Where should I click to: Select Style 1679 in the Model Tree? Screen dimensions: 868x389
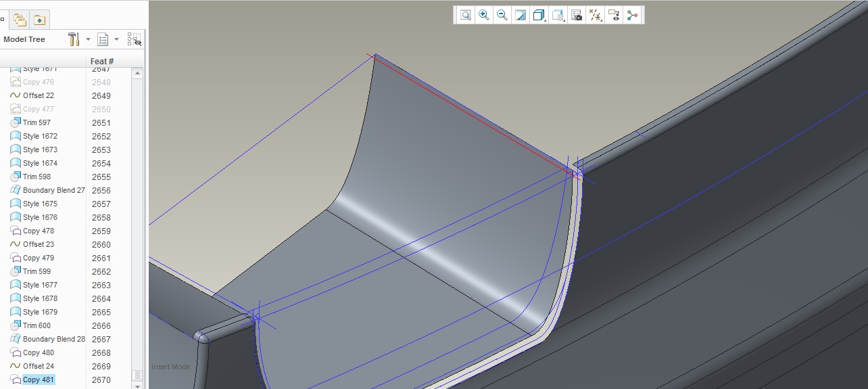(x=40, y=312)
